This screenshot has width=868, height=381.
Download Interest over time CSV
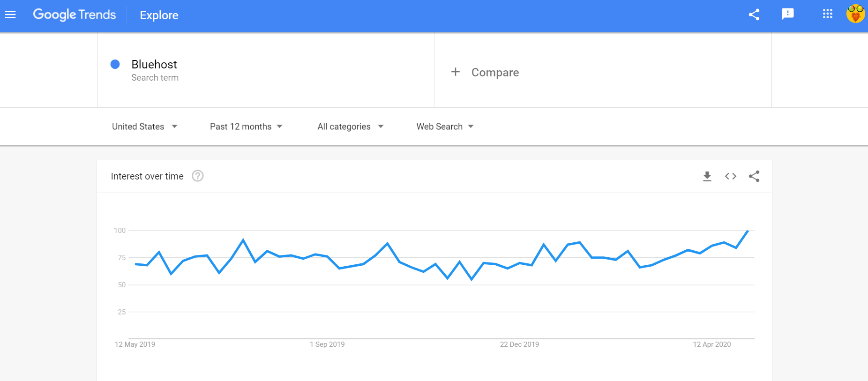point(707,176)
